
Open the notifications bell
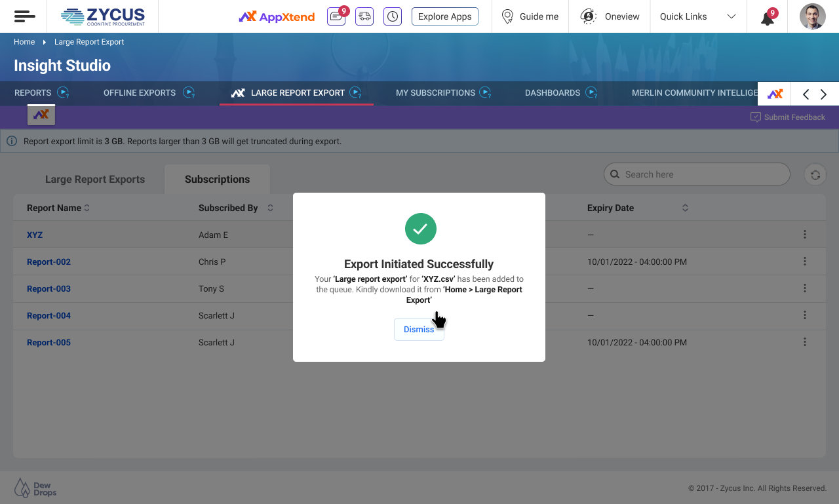[x=767, y=18]
